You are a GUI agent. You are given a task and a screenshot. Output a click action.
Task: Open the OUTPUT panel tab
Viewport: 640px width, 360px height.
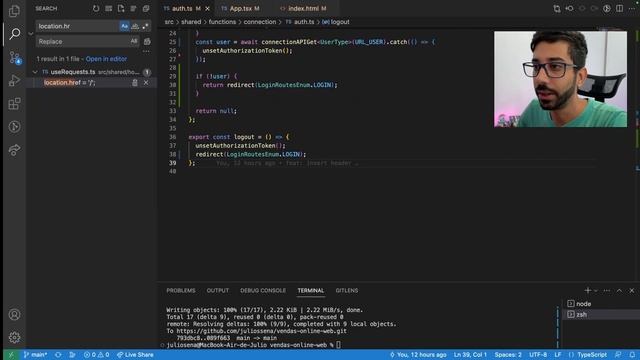[218, 291]
